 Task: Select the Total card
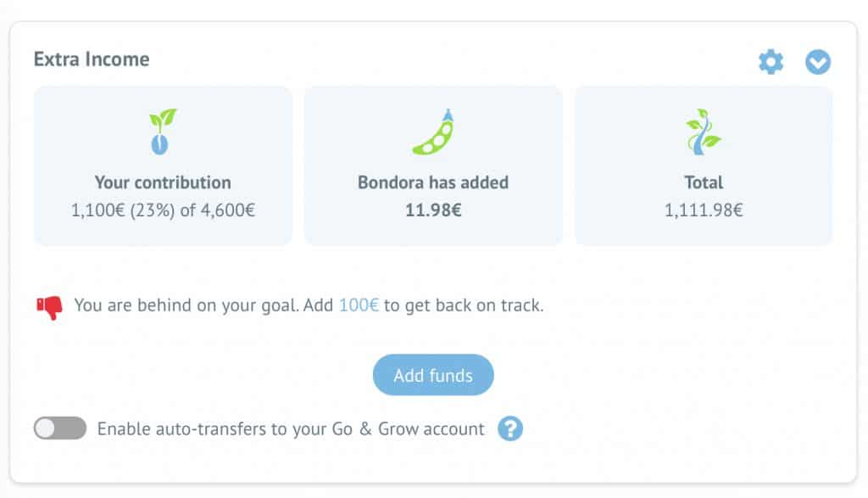(x=704, y=165)
